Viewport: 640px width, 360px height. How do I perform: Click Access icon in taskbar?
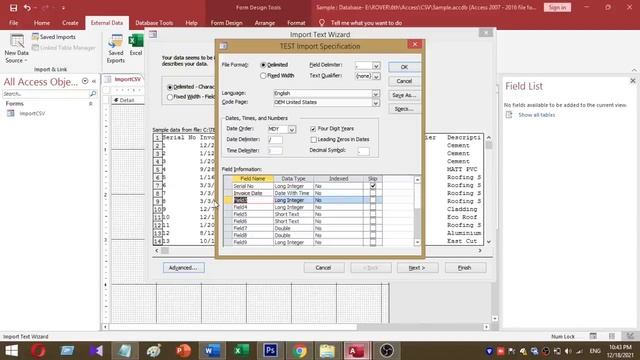coord(356,351)
